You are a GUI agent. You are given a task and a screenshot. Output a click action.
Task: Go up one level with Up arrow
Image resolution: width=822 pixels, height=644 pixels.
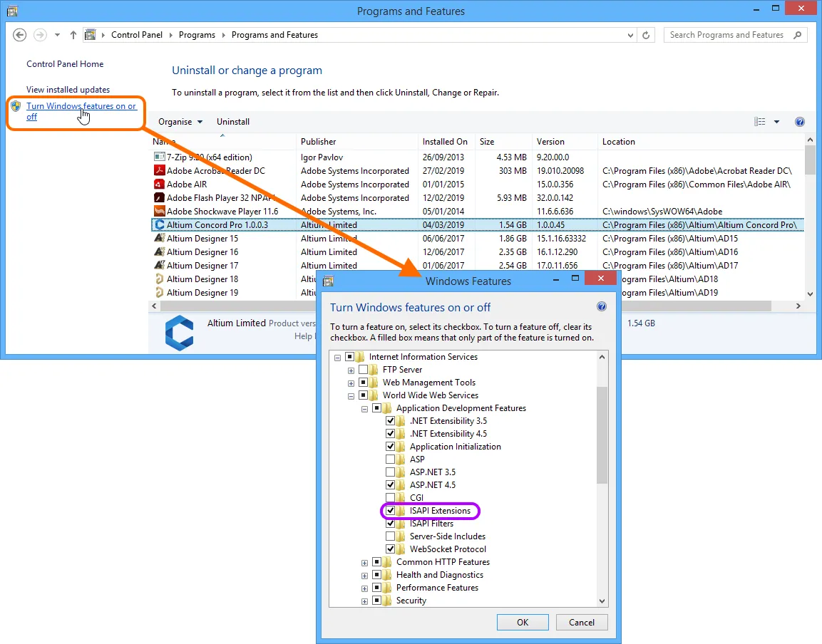click(73, 35)
